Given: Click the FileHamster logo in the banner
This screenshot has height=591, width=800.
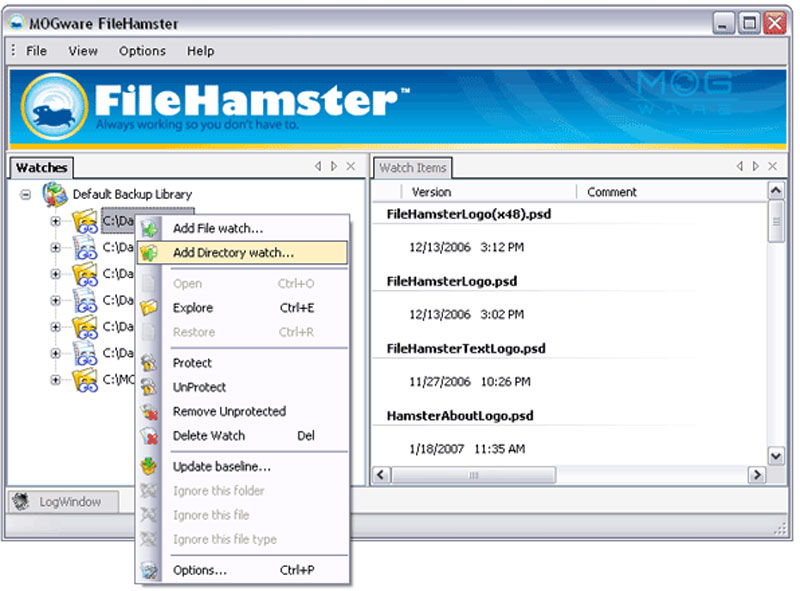Looking at the screenshot, I should click(54, 107).
